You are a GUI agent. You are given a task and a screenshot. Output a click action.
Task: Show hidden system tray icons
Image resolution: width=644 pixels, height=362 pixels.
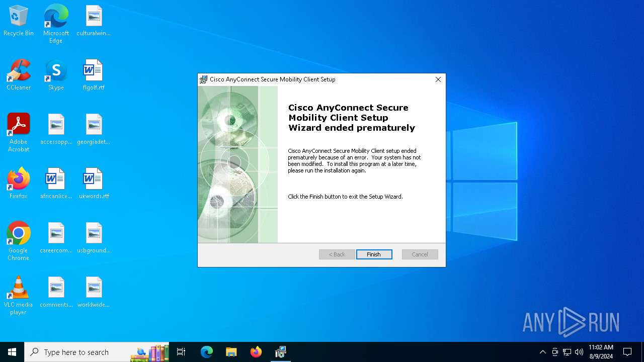pos(542,352)
